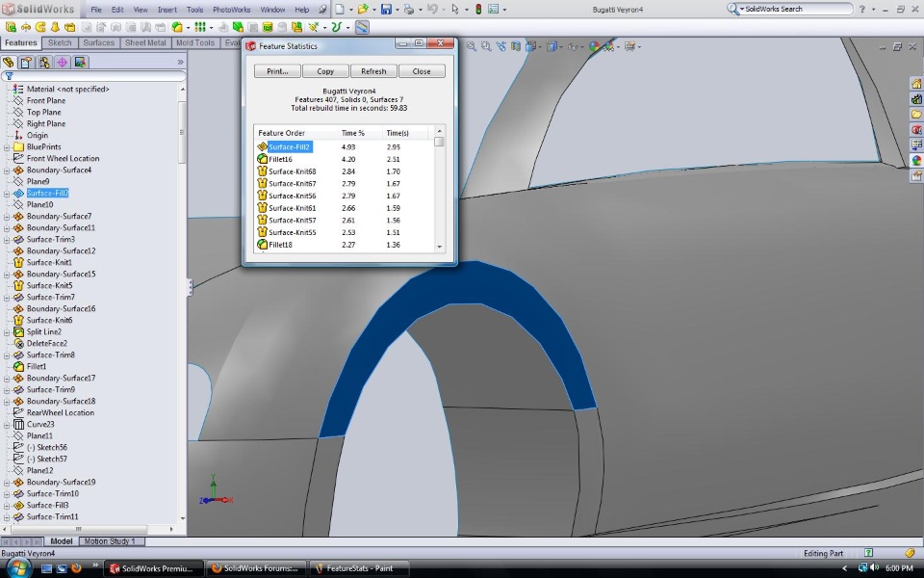The height and width of the screenshot is (578, 924).
Task: Open the PhotoWorks menu
Action: pos(232,10)
